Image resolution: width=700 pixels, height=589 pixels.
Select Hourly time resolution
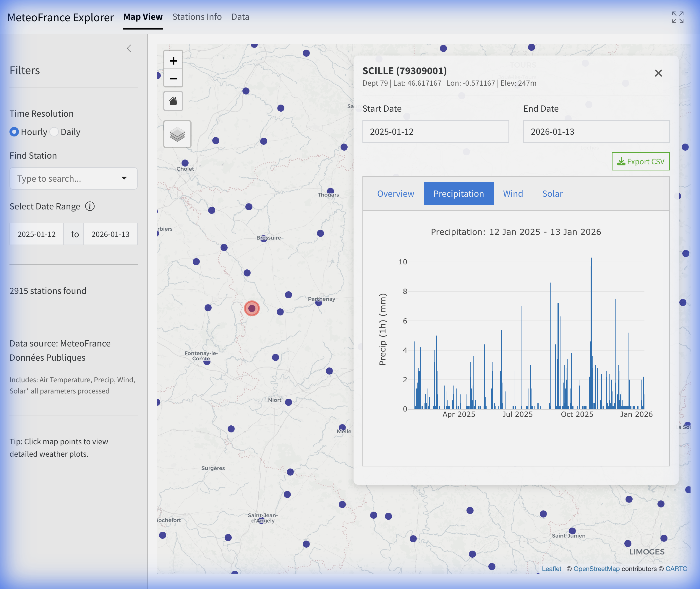14,132
